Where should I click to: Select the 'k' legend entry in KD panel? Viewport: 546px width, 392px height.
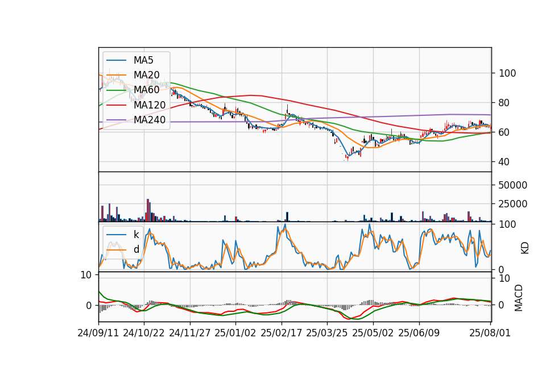click(x=136, y=235)
